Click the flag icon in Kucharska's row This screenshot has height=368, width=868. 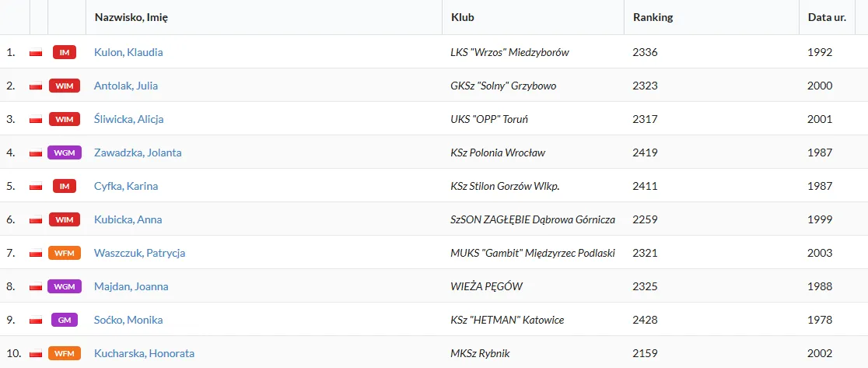(36, 354)
